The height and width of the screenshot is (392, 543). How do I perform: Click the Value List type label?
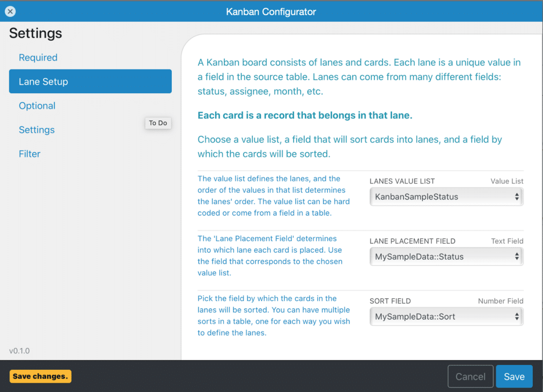[x=506, y=181]
